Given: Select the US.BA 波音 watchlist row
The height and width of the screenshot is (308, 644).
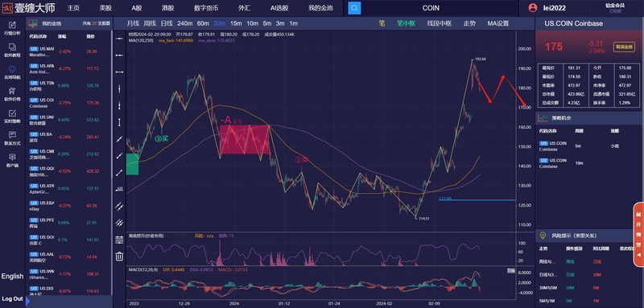Looking at the screenshot, I should 69,137.
